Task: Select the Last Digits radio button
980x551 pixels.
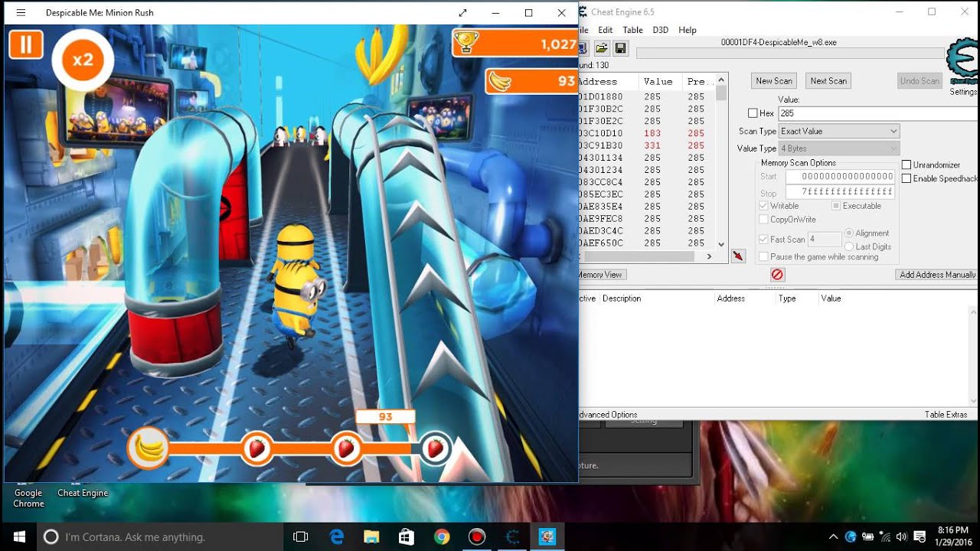Action: (x=849, y=246)
